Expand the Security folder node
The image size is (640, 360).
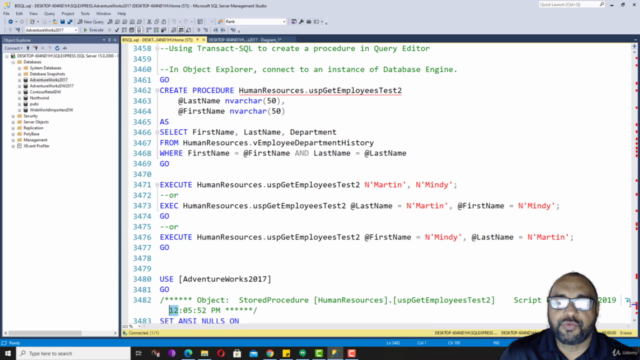tap(13, 116)
